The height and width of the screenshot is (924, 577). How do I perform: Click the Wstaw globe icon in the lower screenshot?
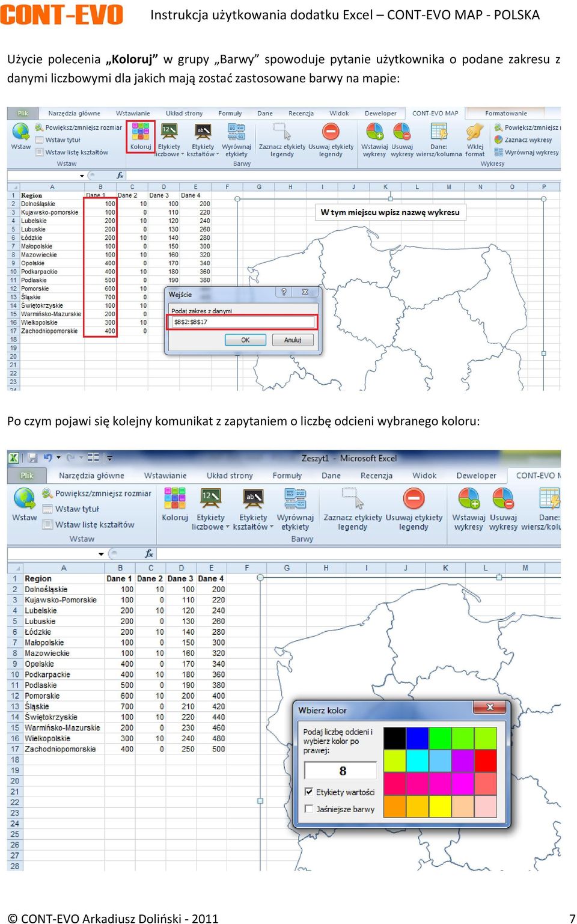point(25,498)
